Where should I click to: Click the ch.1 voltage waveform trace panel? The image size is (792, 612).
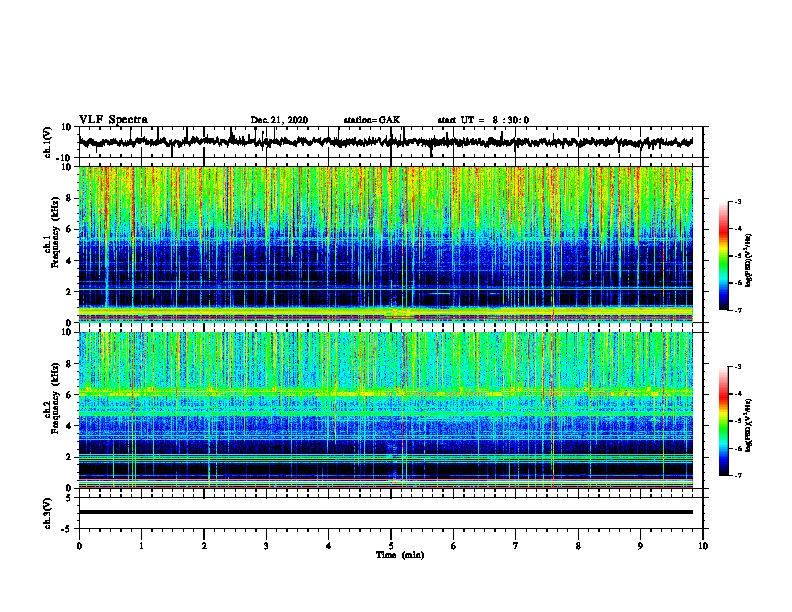(x=391, y=142)
